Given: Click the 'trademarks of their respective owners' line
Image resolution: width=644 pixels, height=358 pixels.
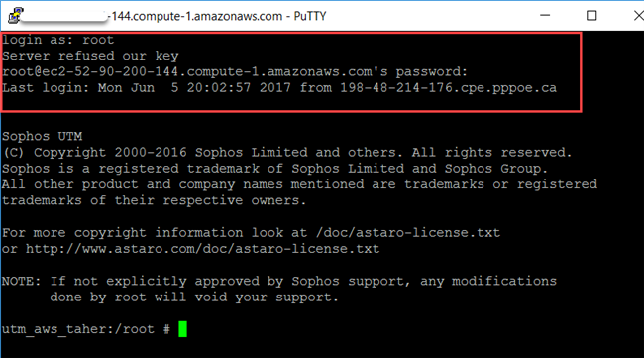Looking at the screenshot, I should coord(154,200).
